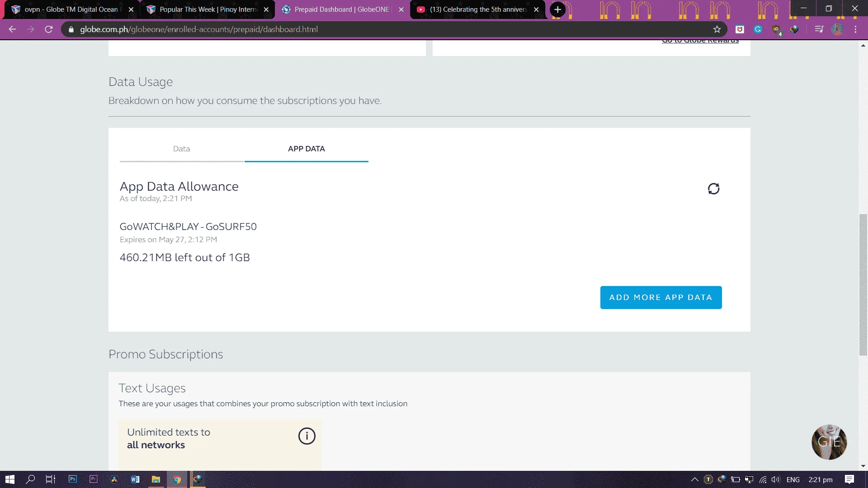Click the Text Usages heading
Screen dimensions: 868x488
tap(152, 388)
